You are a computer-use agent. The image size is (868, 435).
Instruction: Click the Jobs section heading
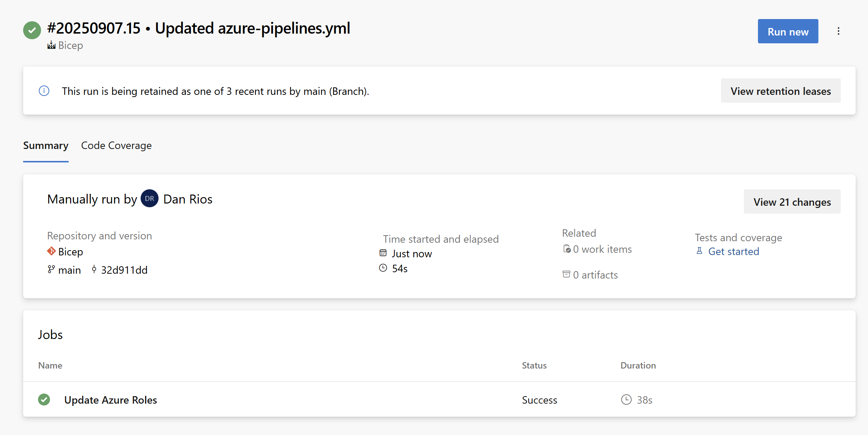tap(50, 335)
